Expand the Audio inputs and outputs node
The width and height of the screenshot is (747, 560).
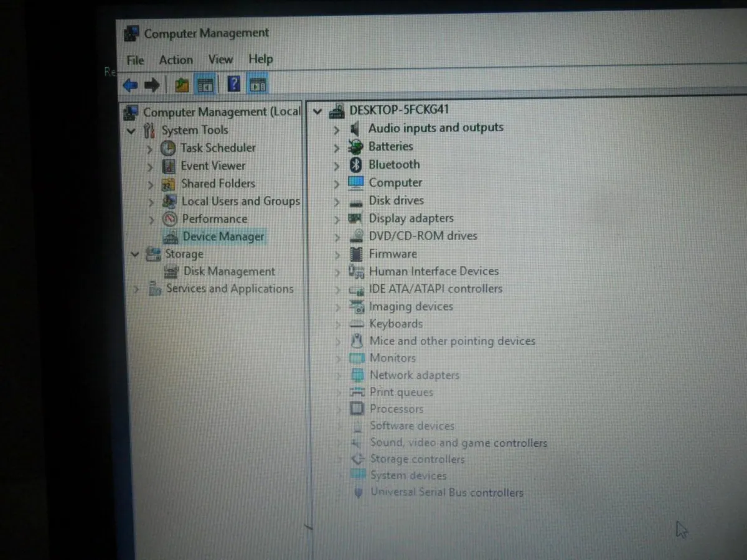point(336,128)
